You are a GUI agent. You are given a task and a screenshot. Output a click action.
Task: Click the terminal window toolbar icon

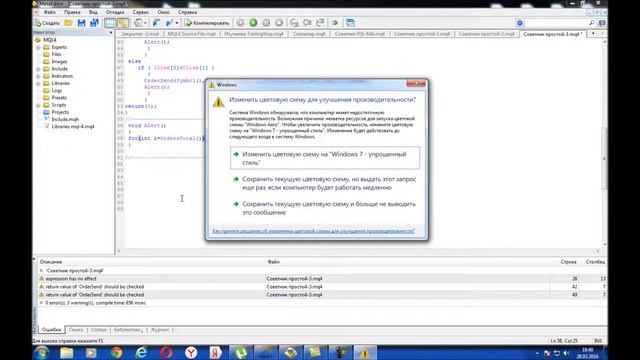point(350,23)
